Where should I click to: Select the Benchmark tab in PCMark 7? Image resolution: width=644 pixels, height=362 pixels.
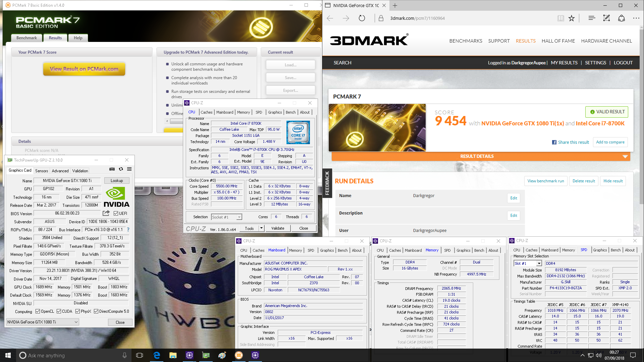[26, 38]
